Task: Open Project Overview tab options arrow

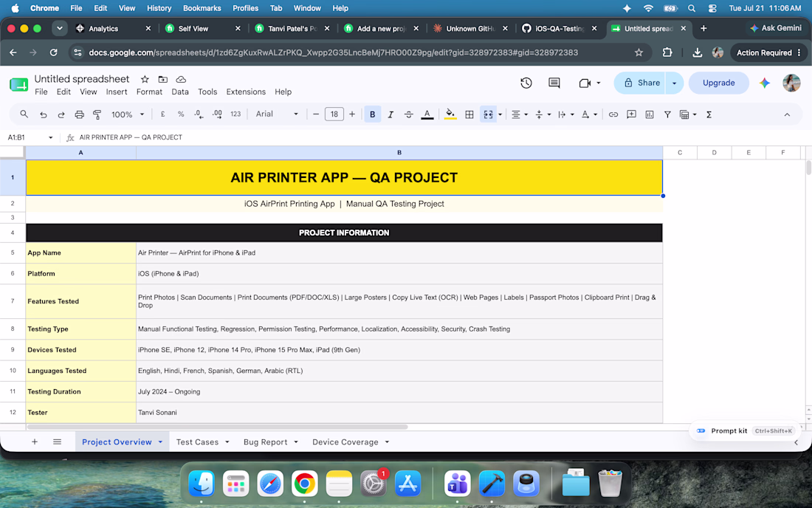Action: pyautogui.click(x=160, y=442)
